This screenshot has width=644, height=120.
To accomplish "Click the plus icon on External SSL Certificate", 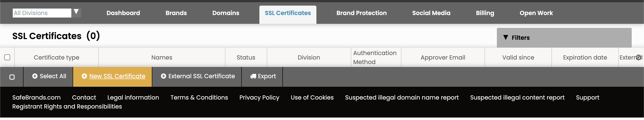I will (163, 76).
